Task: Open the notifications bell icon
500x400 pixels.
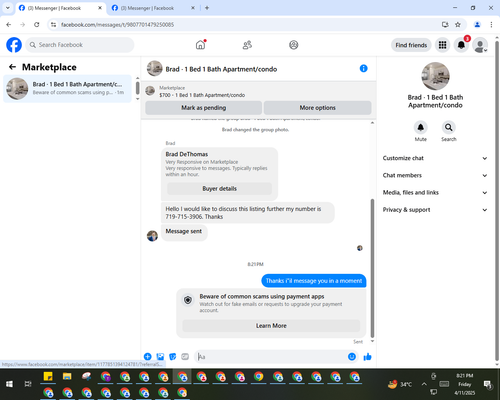Action: [461, 45]
